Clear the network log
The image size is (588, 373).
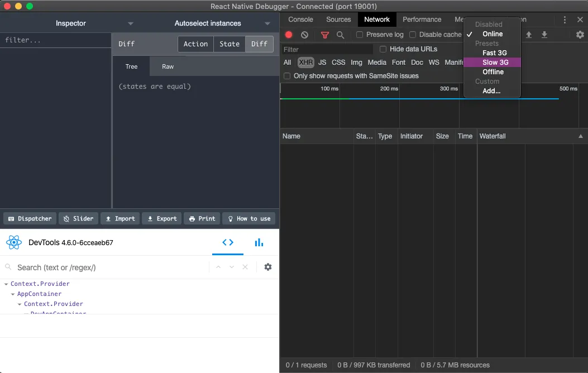pyautogui.click(x=304, y=35)
